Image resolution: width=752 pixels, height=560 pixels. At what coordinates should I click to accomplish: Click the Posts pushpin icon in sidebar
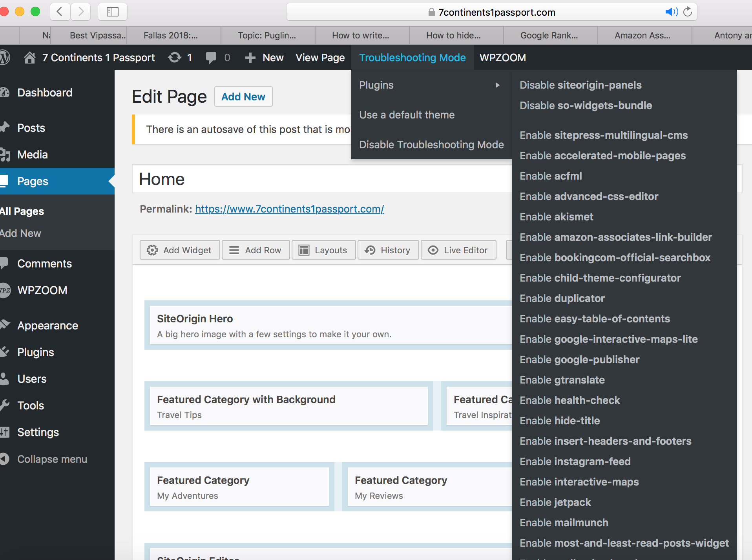click(x=5, y=127)
